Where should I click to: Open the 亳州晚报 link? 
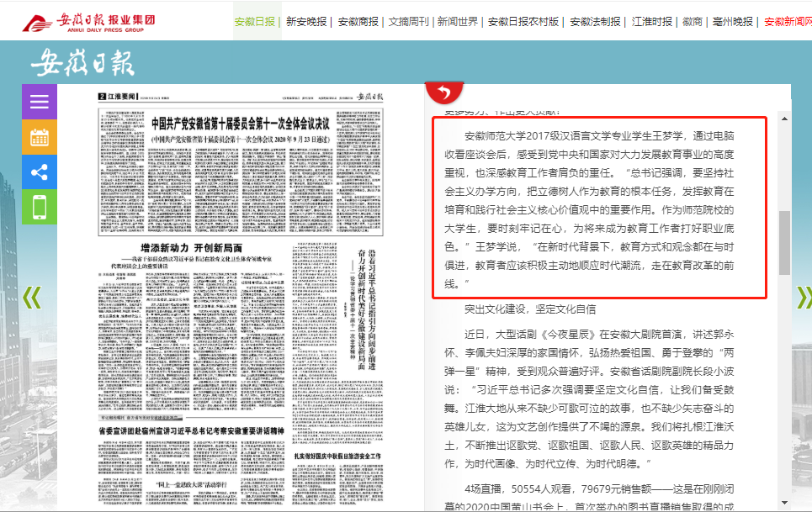tap(733, 22)
